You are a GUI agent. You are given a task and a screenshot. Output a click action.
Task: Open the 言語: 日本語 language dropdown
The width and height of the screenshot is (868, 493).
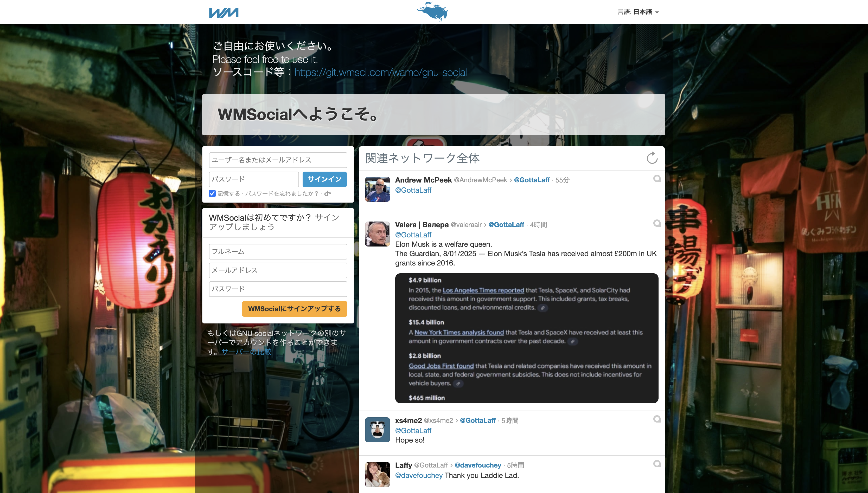638,12
